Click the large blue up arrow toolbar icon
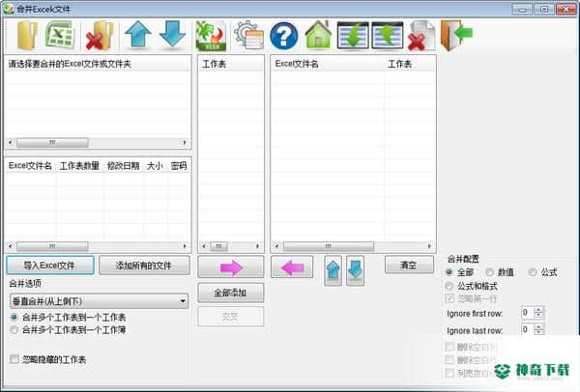This screenshot has width=580, height=392. (137, 34)
